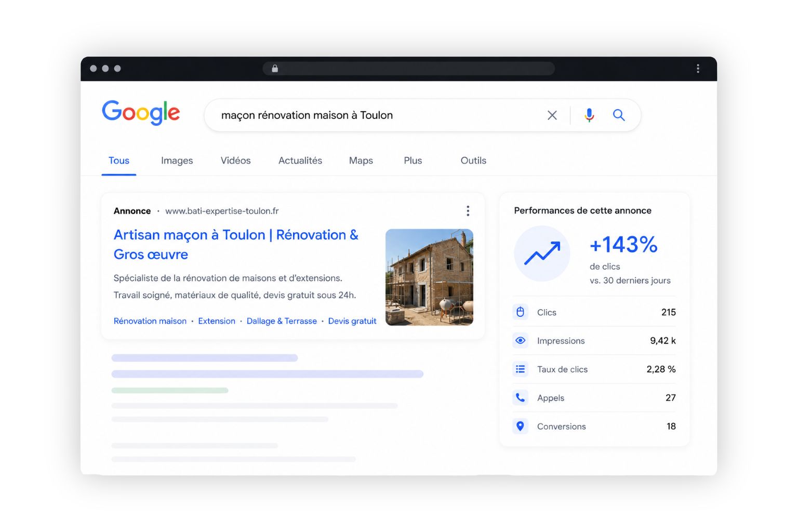798x532 pixels.
Task: Open the ad's three-dot options menu
Action: (468, 210)
